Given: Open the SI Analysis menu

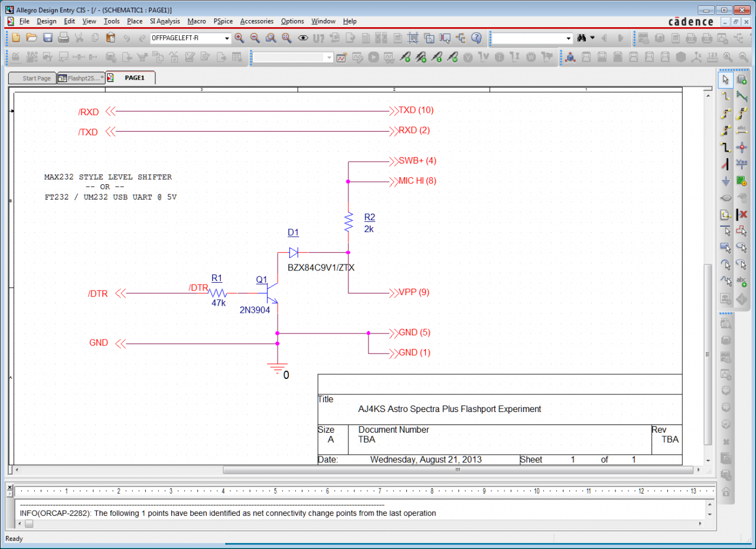Looking at the screenshot, I should click(165, 21).
